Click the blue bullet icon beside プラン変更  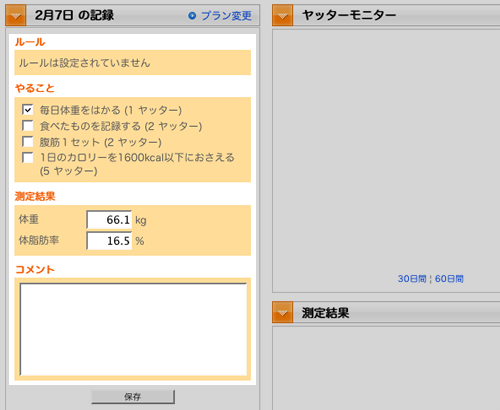[192, 15]
